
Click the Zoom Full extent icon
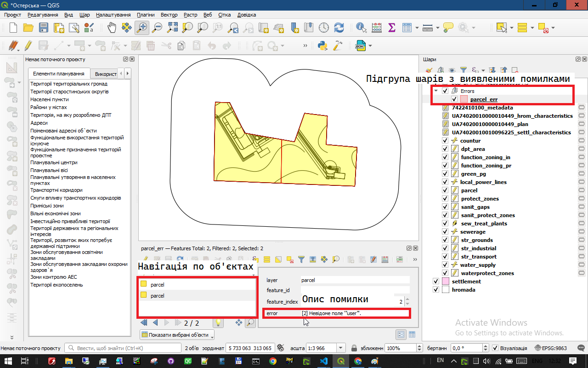pyautogui.click(x=172, y=28)
